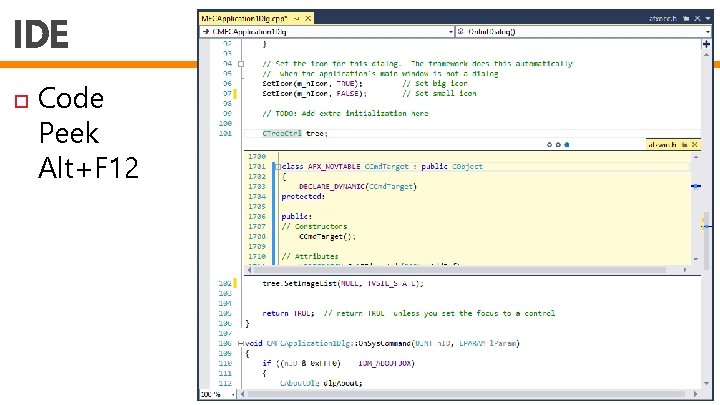
Task: Click the blue marker in the peek scrollbar
Action: click(x=696, y=186)
